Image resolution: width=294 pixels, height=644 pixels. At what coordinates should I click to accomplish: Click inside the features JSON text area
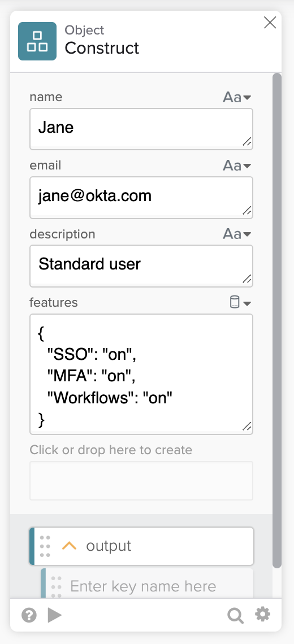[141, 374]
